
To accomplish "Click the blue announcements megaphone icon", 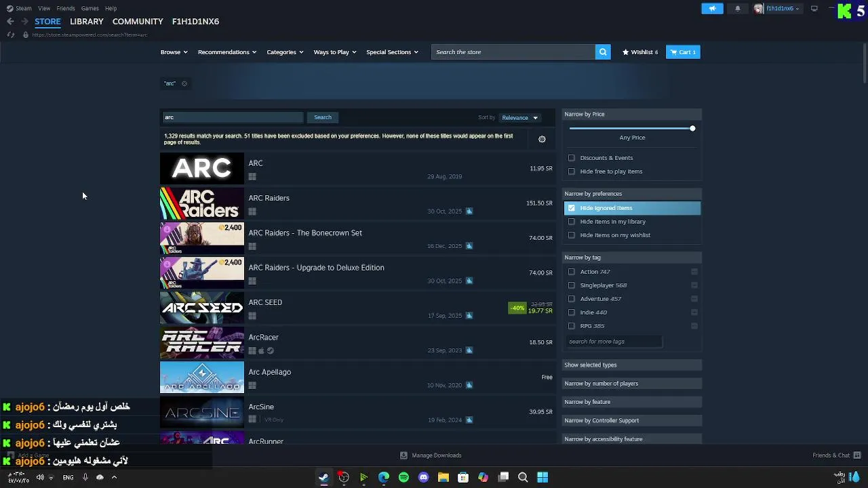I will (x=712, y=9).
